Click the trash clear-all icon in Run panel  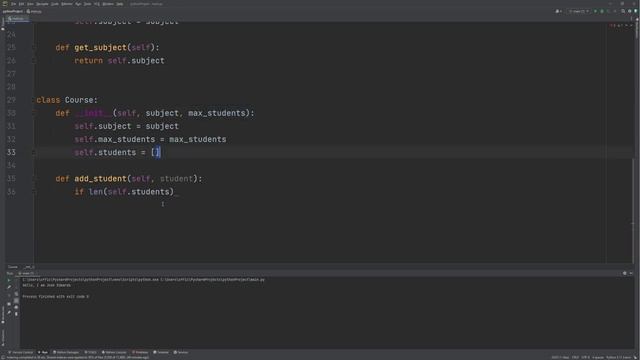tap(16, 314)
